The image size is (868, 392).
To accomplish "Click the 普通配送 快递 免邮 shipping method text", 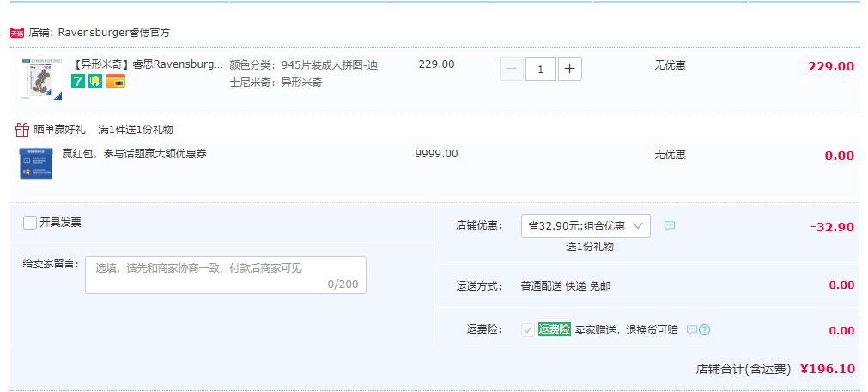I will click(565, 286).
